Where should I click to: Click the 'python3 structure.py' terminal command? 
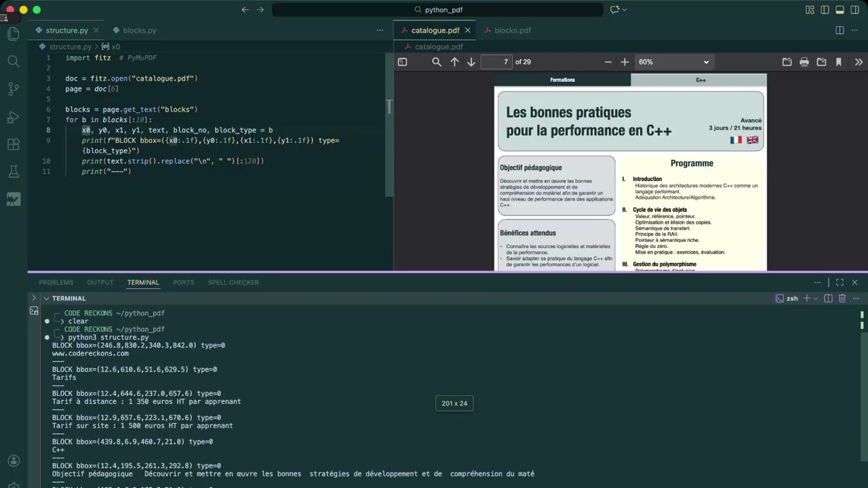tap(108, 338)
